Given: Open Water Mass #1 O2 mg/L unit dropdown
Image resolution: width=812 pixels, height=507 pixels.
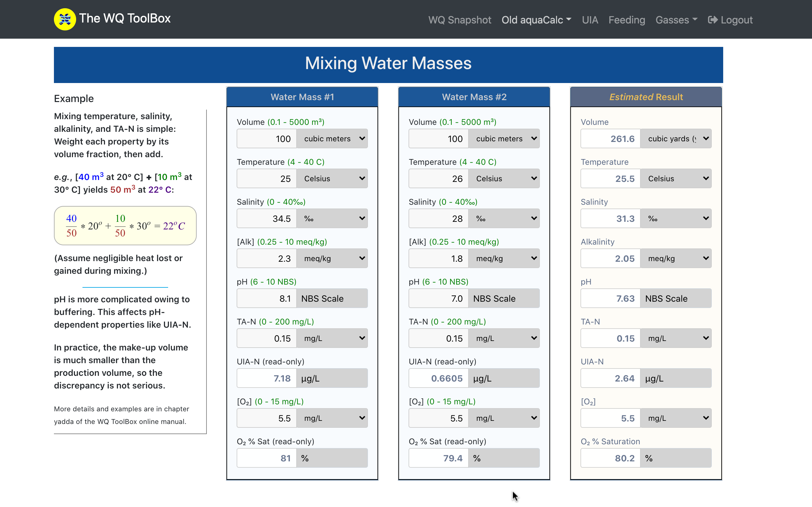Looking at the screenshot, I should (332, 418).
